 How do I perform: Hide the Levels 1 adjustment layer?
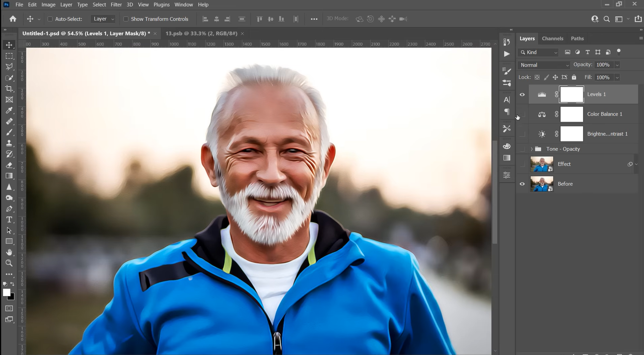click(x=522, y=94)
